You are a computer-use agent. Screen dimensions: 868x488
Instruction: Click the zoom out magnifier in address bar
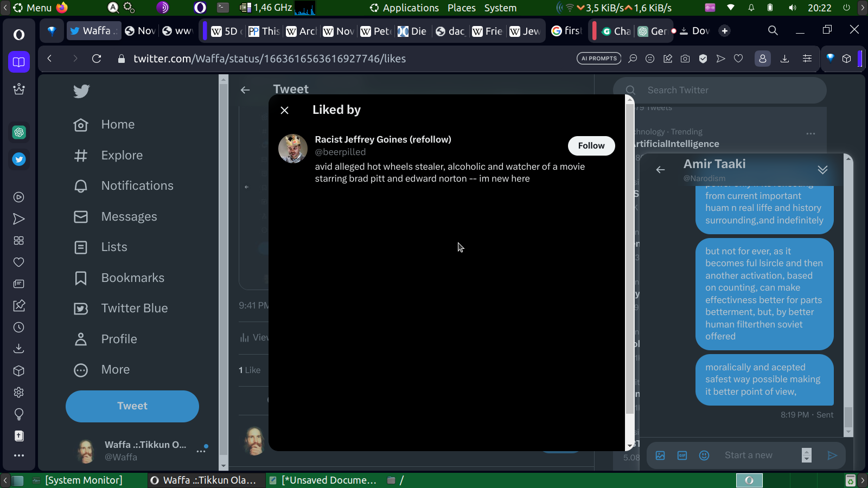click(x=633, y=59)
